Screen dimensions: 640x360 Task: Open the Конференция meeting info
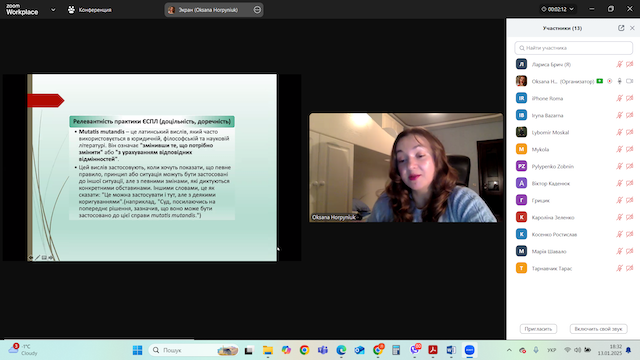coord(90,9)
